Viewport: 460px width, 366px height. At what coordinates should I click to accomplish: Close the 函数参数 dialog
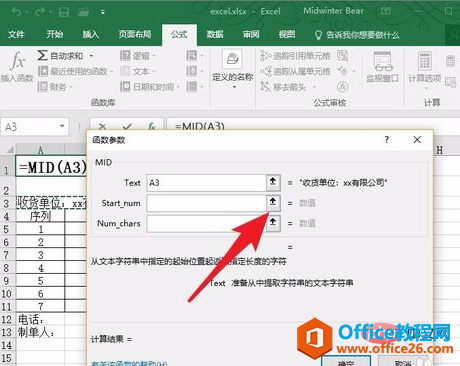pyautogui.click(x=417, y=140)
